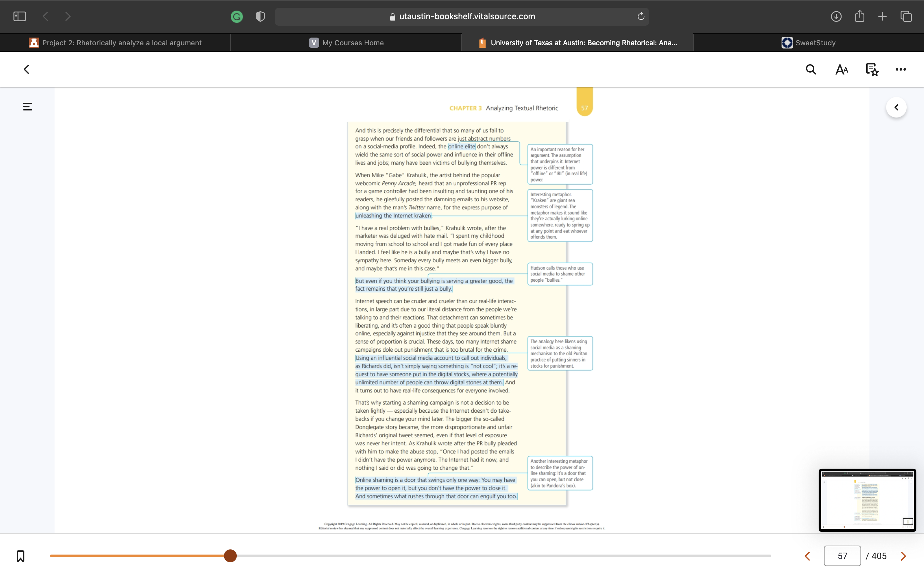Go to previous page with left arrow
This screenshot has height=578, width=924.
tap(807, 556)
